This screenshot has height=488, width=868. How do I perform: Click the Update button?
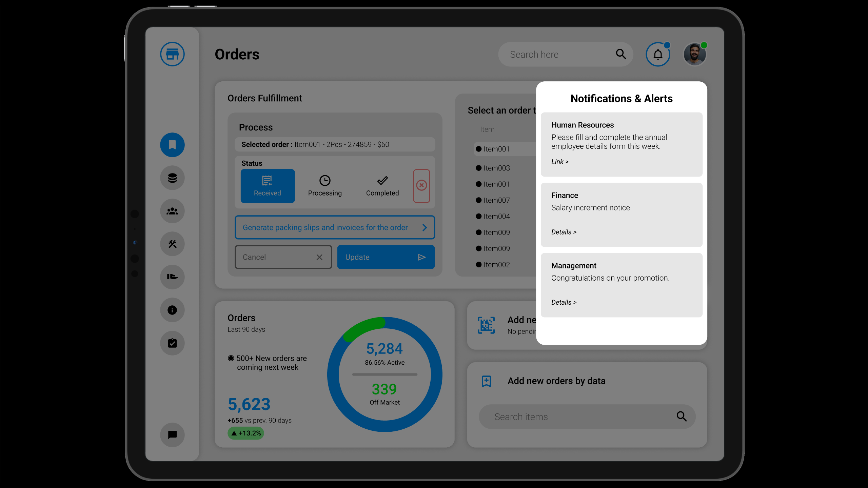[x=386, y=257]
